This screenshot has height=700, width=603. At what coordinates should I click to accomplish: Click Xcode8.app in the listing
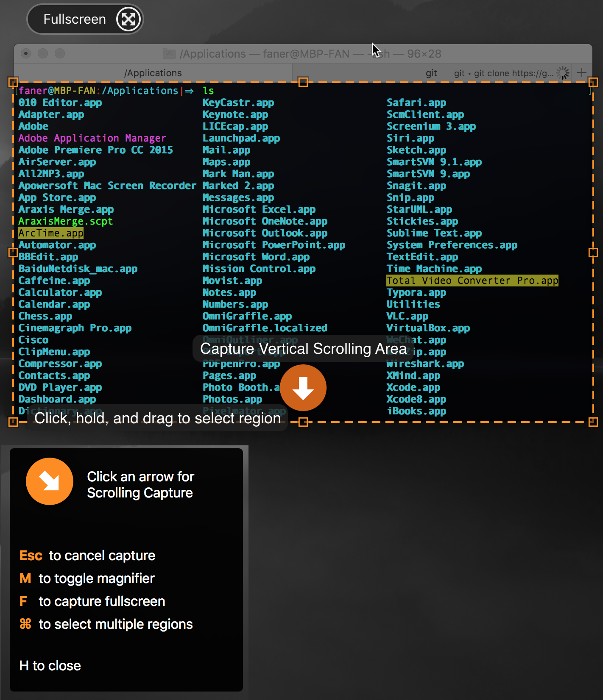tap(416, 399)
